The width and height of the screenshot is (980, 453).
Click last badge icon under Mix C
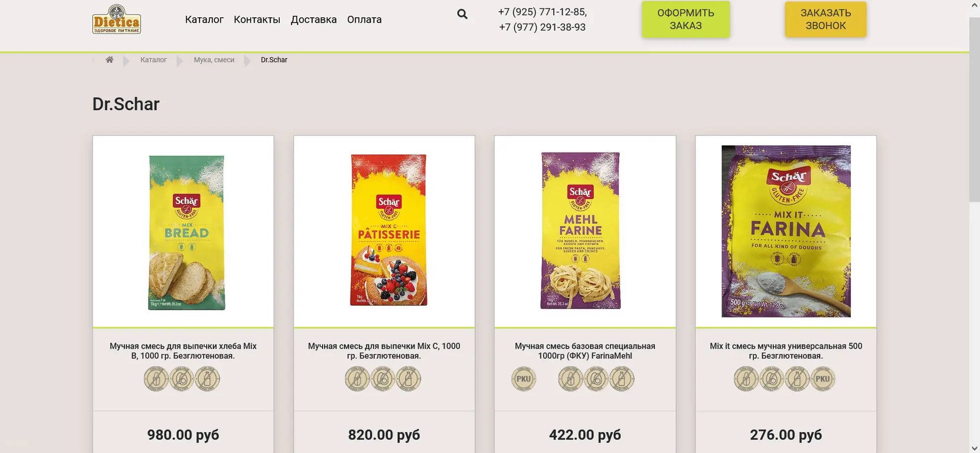[408, 379]
